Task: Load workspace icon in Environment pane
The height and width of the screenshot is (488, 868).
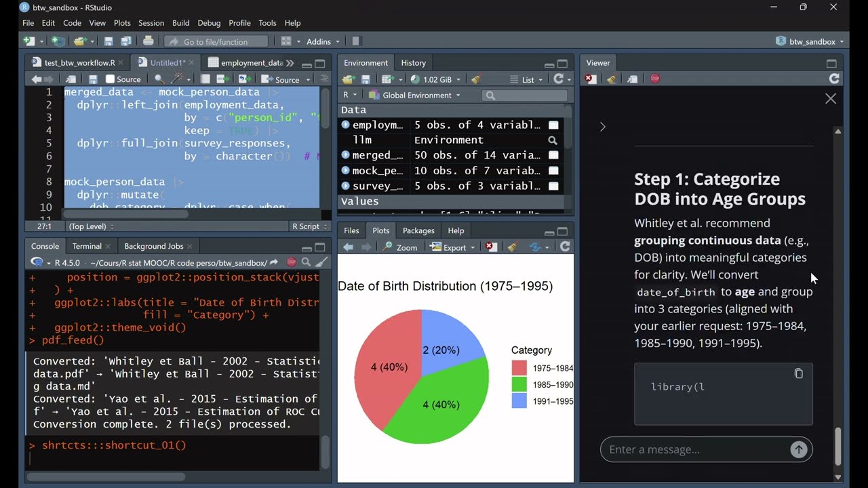Action: (349, 79)
